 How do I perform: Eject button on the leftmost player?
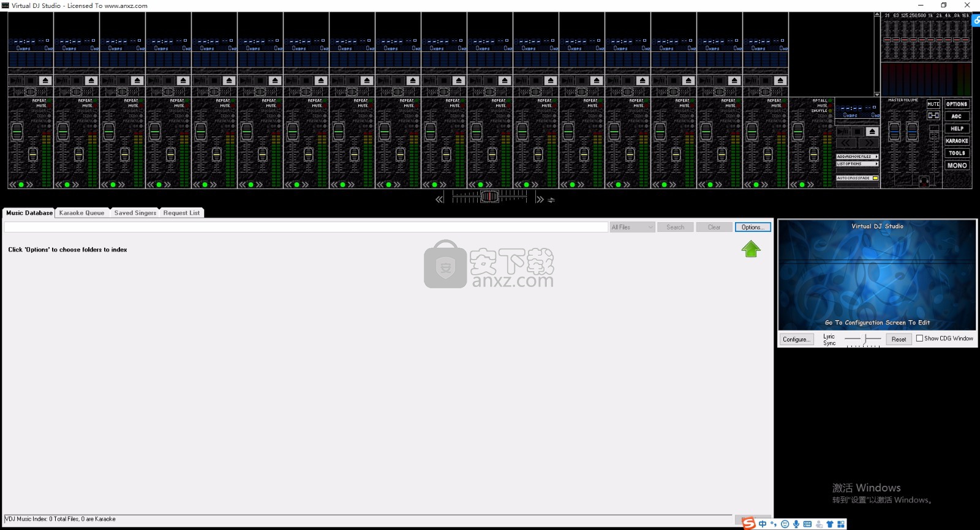[45, 80]
